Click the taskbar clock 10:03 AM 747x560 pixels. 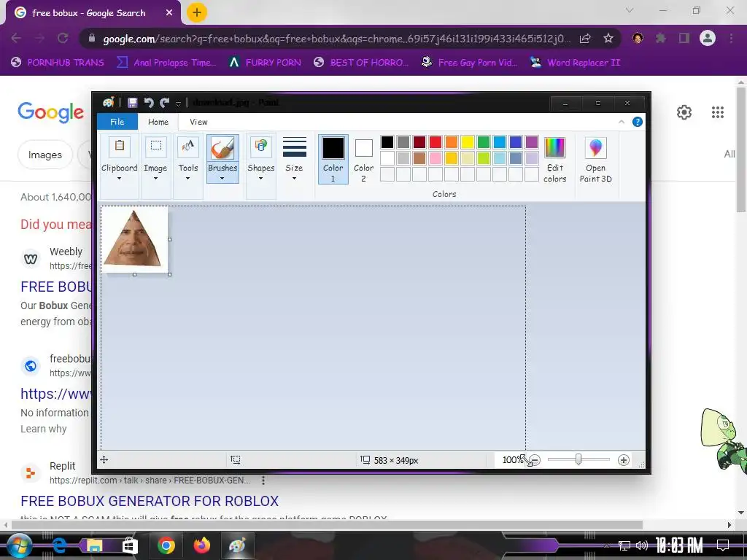[x=679, y=545]
